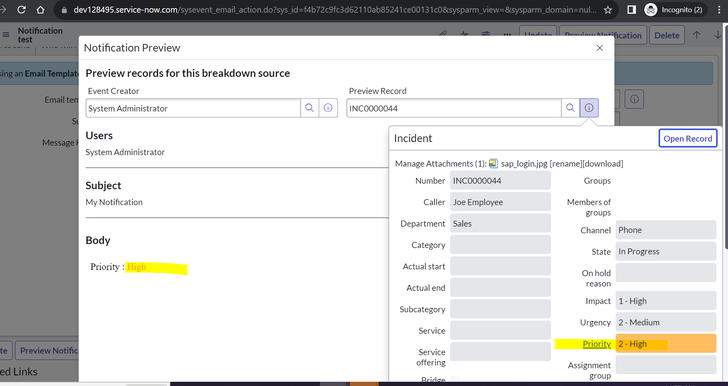Click Preview Notification button in header
Viewport: 728px width, 386px height.
click(x=603, y=35)
